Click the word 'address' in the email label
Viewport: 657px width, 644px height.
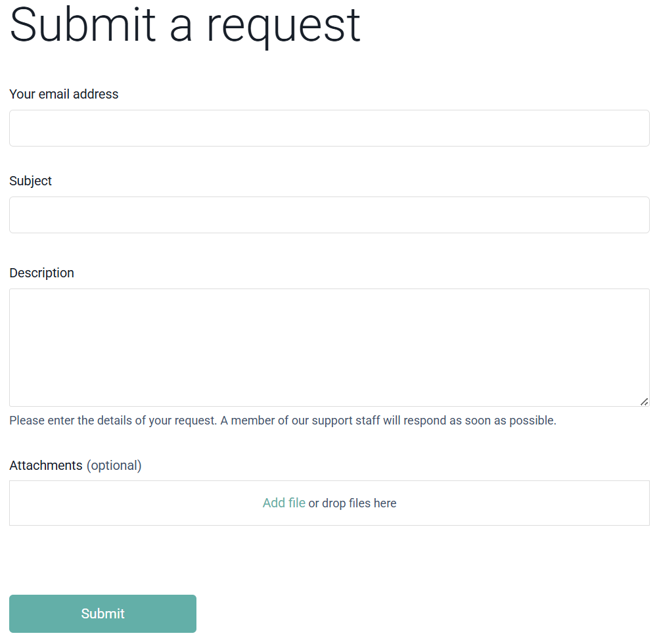coord(96,94)
